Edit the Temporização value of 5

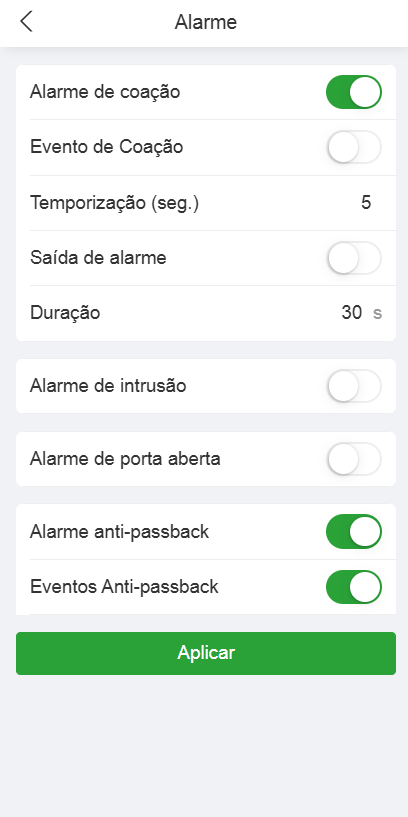(366, 203)
